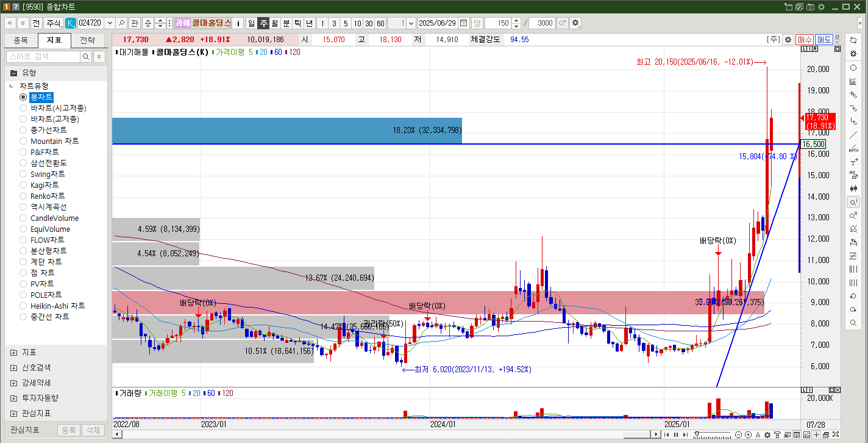Expand smart search options chevron
The height and width of the screenshot is (443, 868).
(99, 56)
